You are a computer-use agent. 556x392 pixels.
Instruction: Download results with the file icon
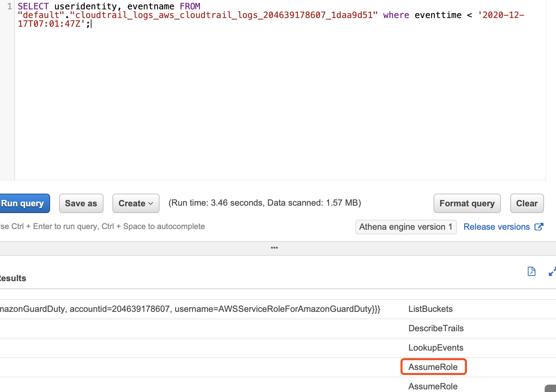click(x=532, y=271)
